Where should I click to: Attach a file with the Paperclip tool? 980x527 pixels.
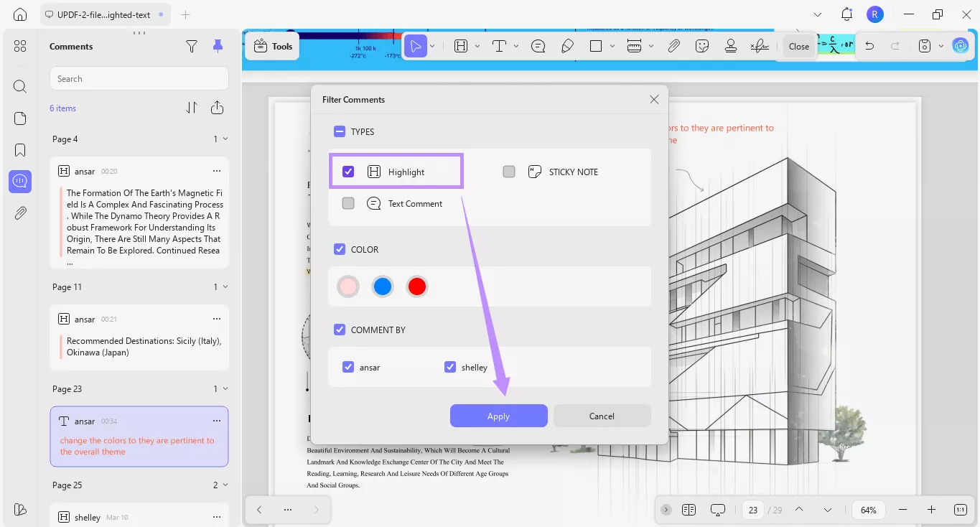pos(673,45)
